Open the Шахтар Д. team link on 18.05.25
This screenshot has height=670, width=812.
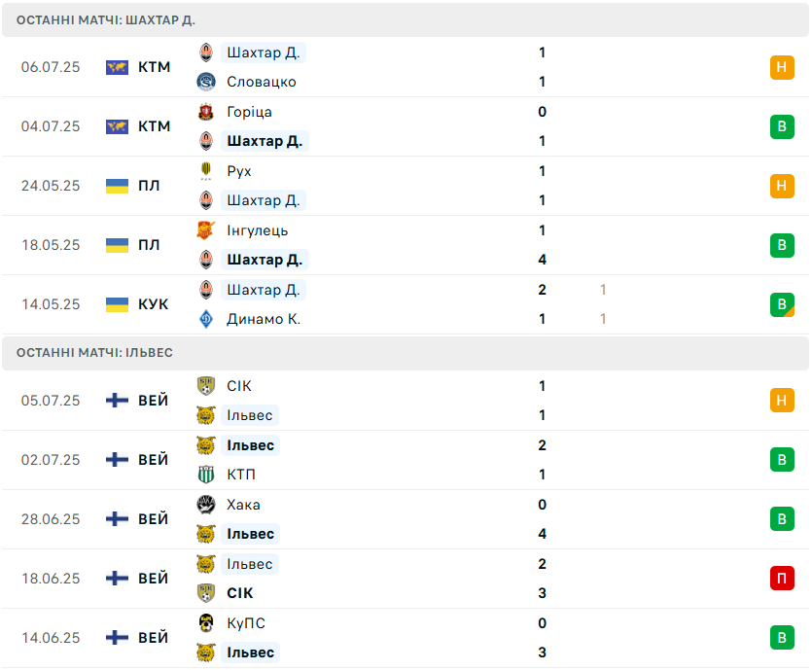[x=265, y=260]
